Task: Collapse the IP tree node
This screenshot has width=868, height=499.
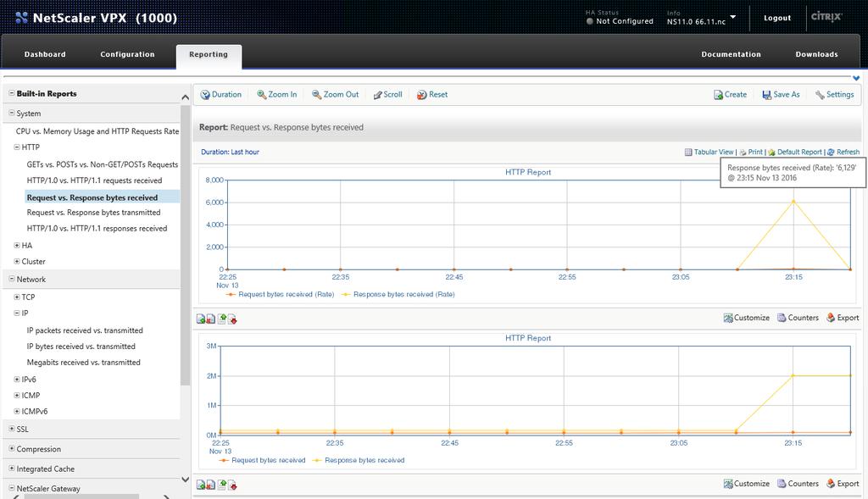Action: click(x=17, y=313)
